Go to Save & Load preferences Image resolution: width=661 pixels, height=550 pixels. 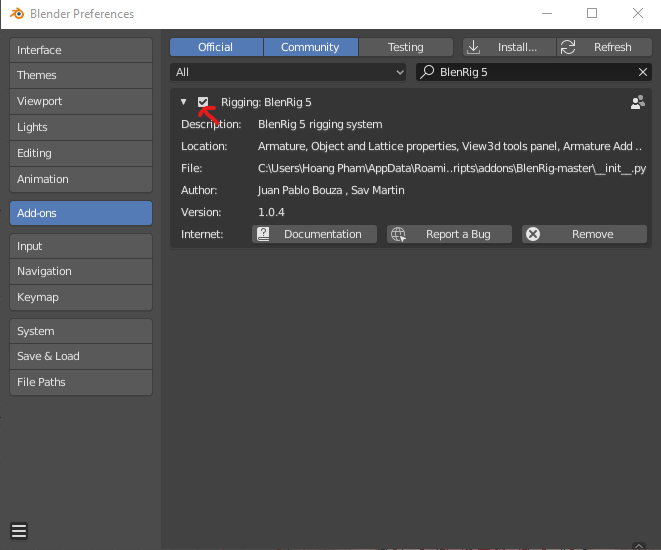pyautogui.click(x=81, y=357)
